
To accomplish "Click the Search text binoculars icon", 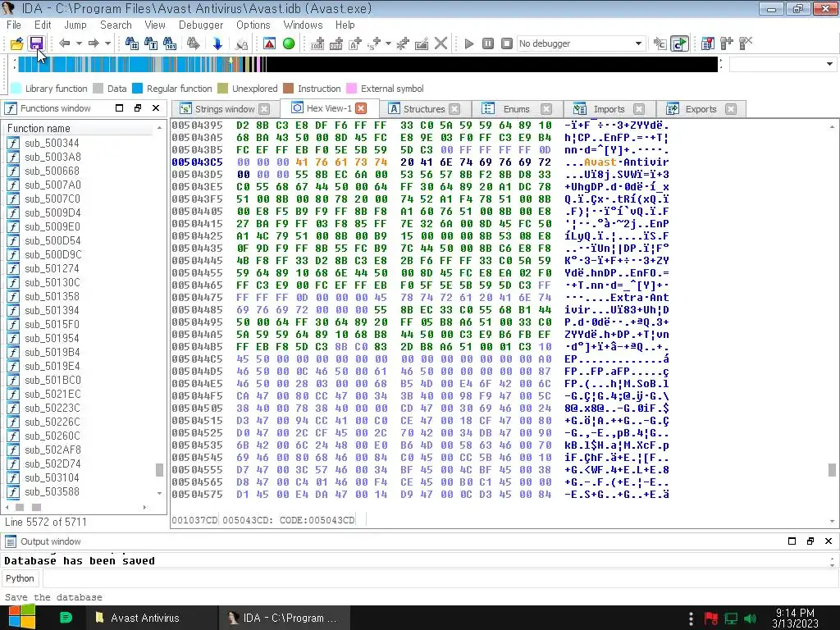I will tap(151, 43).
